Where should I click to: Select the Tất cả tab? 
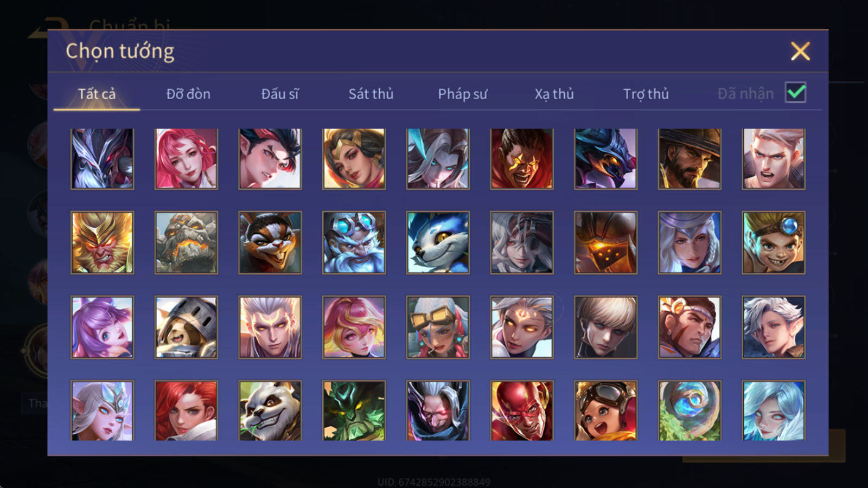97,94
